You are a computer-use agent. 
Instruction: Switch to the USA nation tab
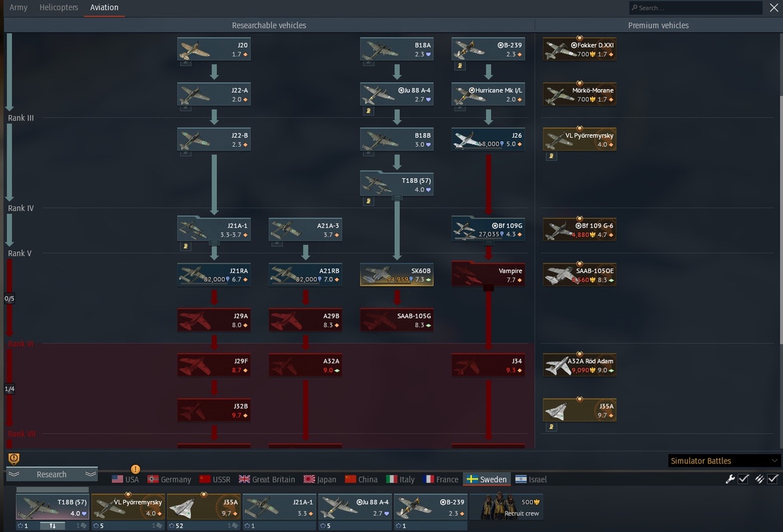tap(125, 479)
